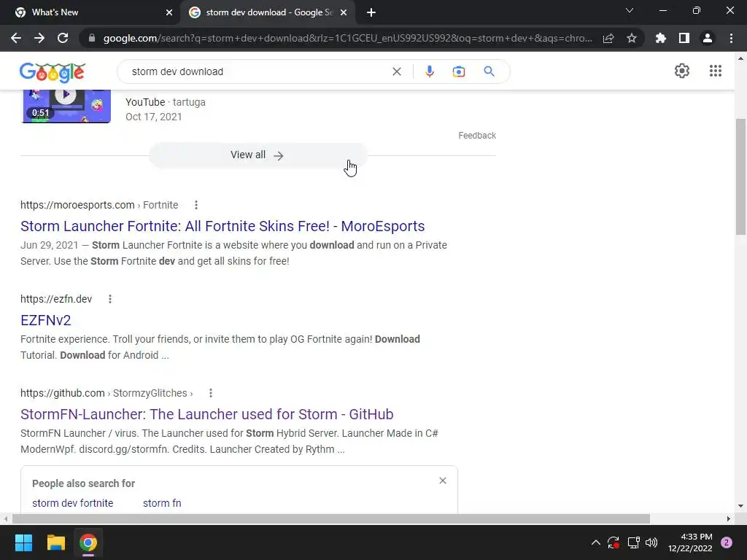Open the tab search chevron
Screen dimensions: 747x560
pos(630,10)
